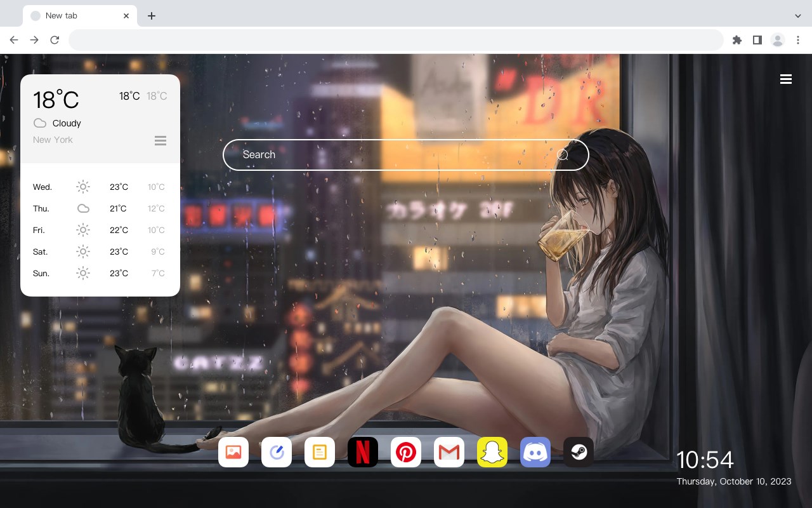This screenshot has height=508, width=812.
Task: Open the yellow notes shortcut icon
Action: click(x=320, y=452)
